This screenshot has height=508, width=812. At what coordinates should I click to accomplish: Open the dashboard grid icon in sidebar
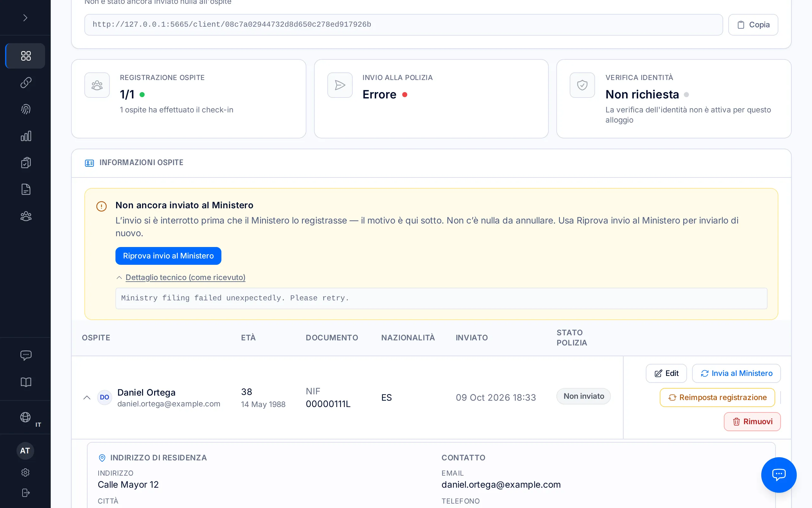(26, 56)
